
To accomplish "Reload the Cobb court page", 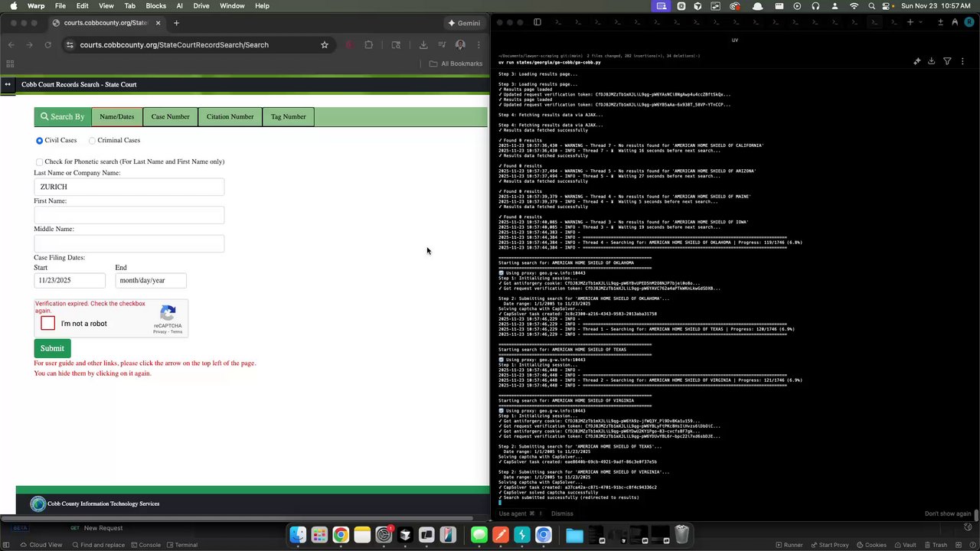I will pos(48,45).
